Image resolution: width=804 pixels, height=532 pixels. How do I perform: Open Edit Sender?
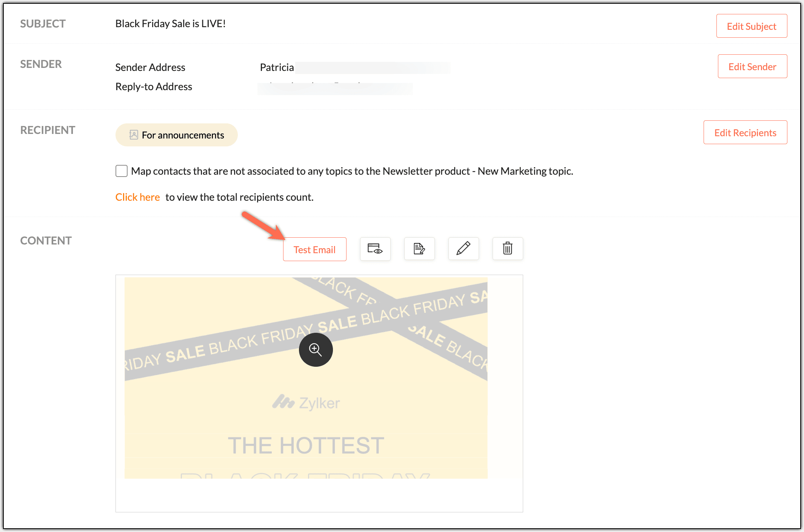[x=752, y=66]
